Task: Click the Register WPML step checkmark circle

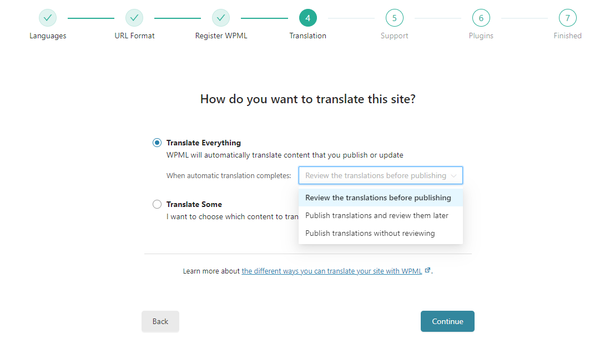Action: coord(221,18)
